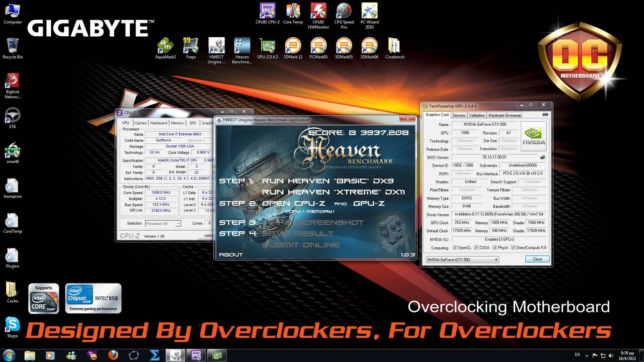The image size is (644, 362).
Task: Open the PC Wizard 2010 shortcut
Action: tap(369, 16)
